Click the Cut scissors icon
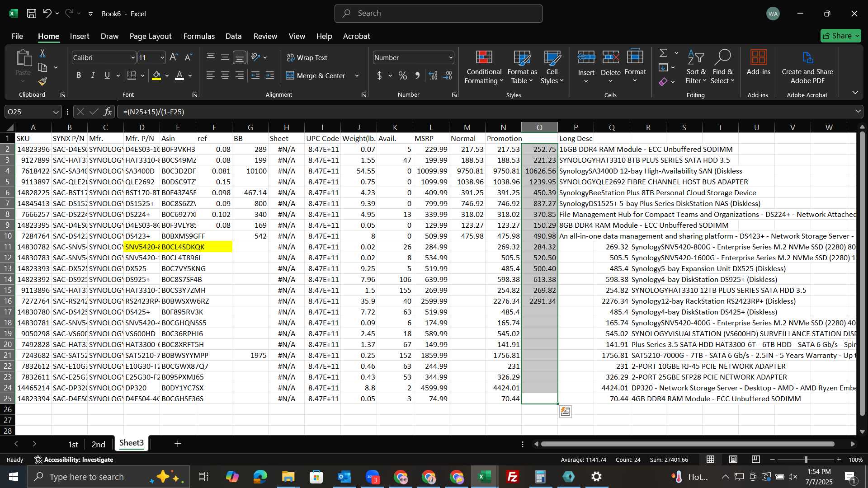Image resolution: width=868 pixels, height=488 pixels. [x=42, y=53]
